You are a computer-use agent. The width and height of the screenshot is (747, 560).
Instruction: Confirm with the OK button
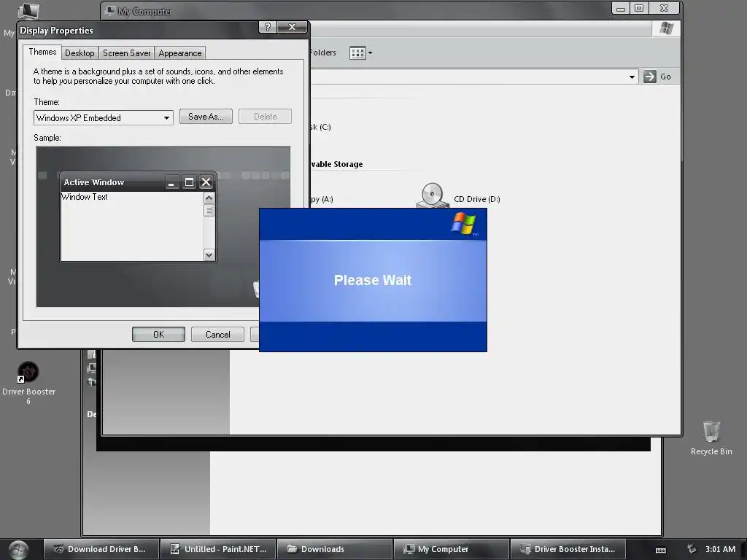[x=158, y=334]
